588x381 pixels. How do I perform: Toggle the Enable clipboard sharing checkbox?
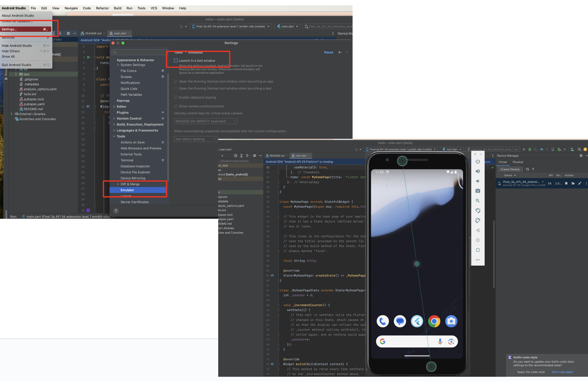point(176,98)
